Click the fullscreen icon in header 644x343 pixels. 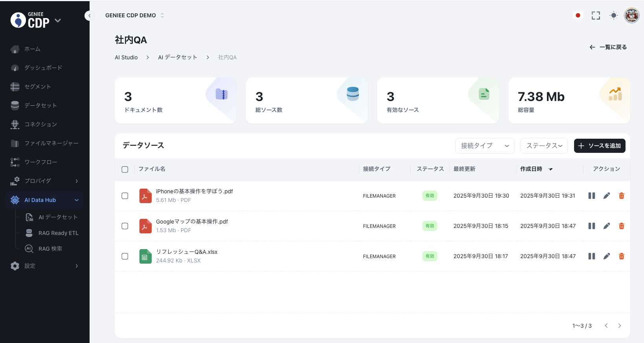596,16
